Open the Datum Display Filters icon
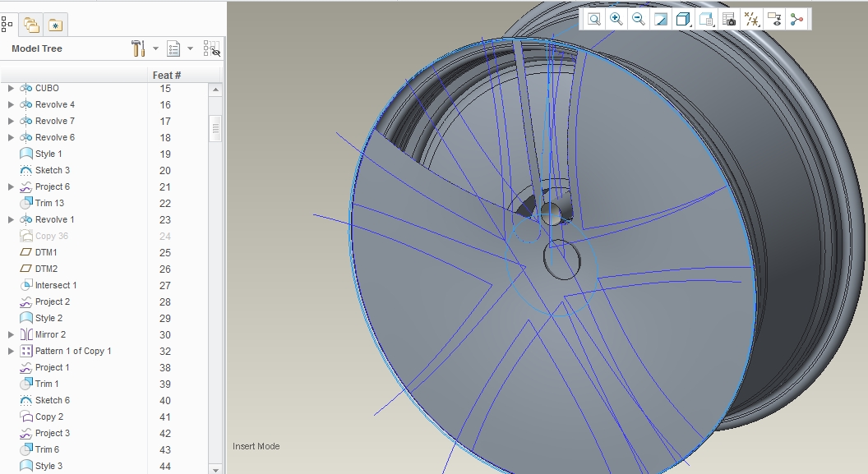 [751, 20]
